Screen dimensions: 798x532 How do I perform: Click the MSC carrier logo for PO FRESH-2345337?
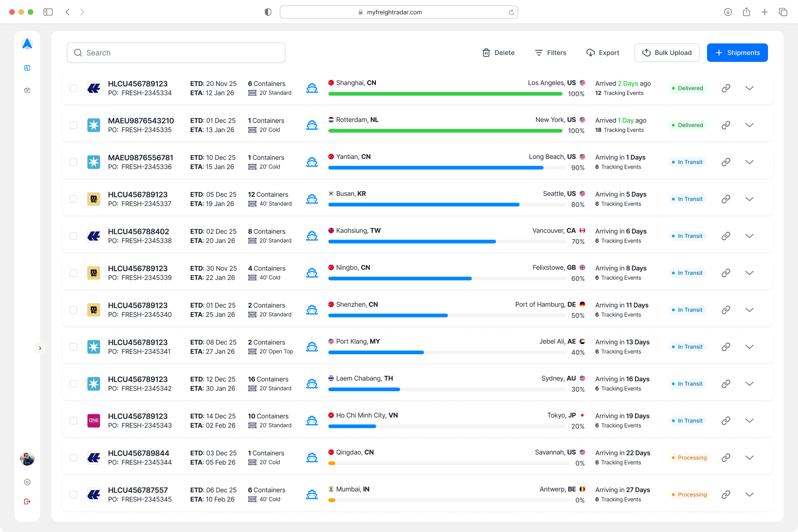94,199
